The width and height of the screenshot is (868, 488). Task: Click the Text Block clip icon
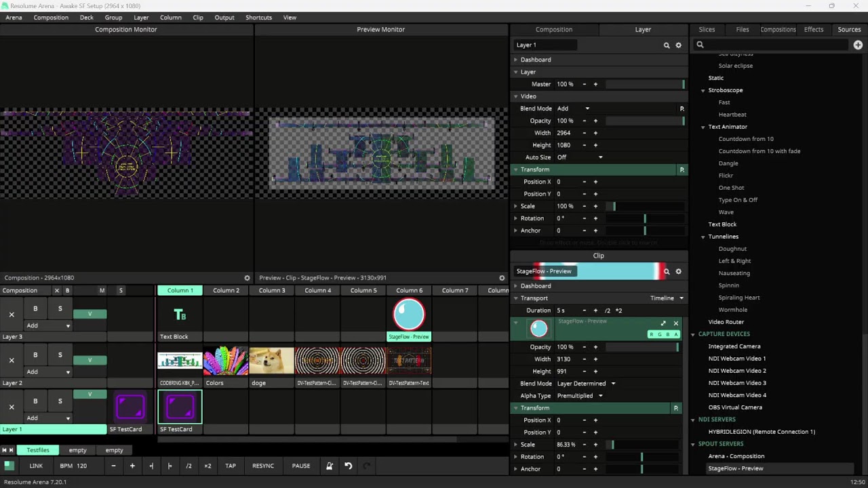(180, 314)
